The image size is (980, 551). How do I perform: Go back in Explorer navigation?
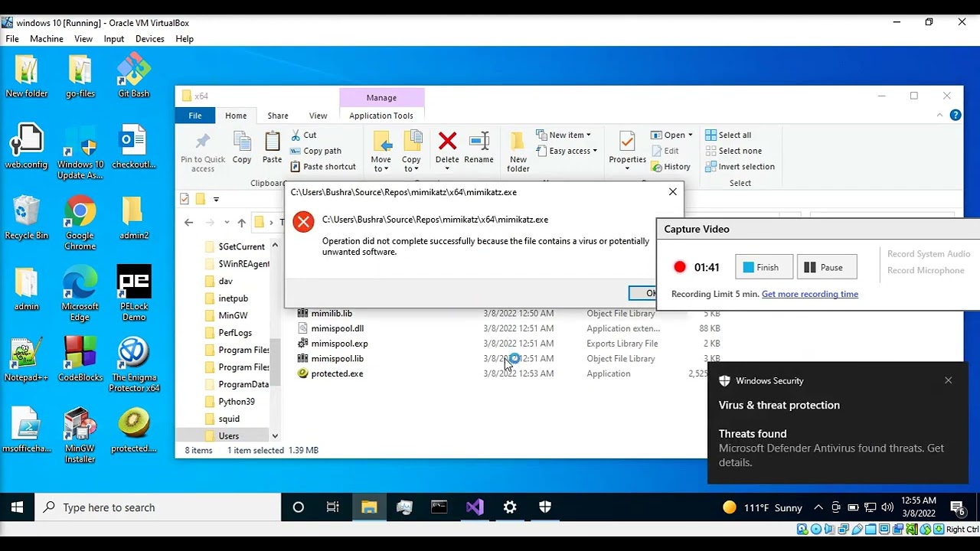(189, 223)
